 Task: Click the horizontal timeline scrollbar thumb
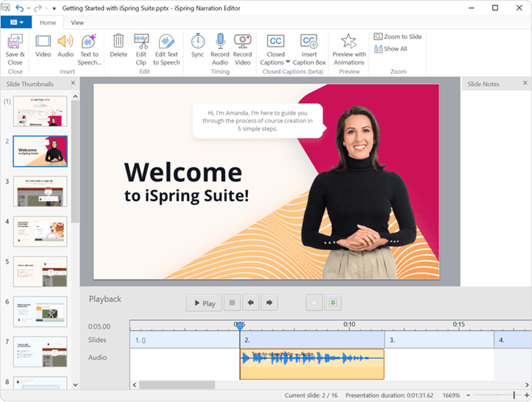177,385
